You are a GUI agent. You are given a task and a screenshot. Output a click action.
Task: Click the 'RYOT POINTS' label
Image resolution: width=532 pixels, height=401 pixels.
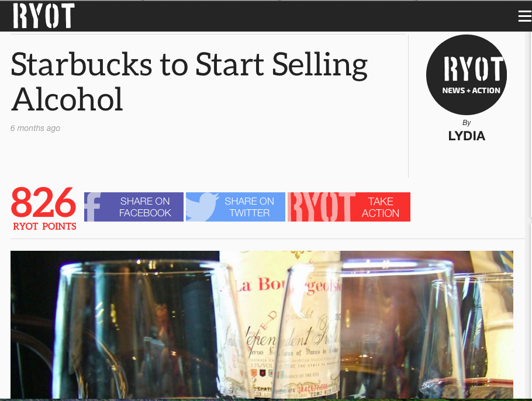(x=44, y=226)
